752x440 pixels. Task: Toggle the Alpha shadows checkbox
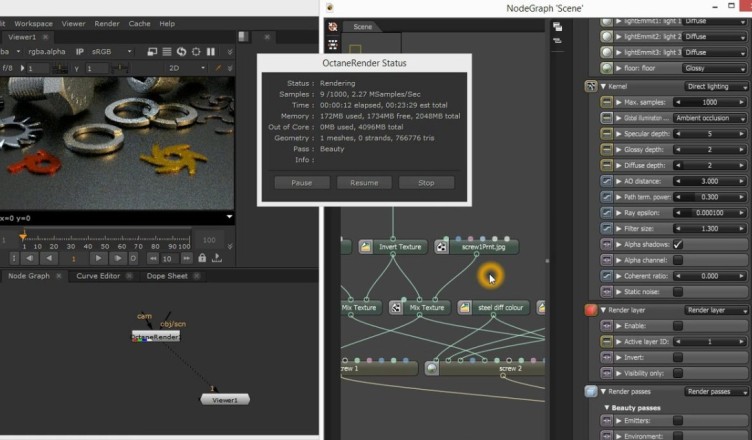coord(678,244)
